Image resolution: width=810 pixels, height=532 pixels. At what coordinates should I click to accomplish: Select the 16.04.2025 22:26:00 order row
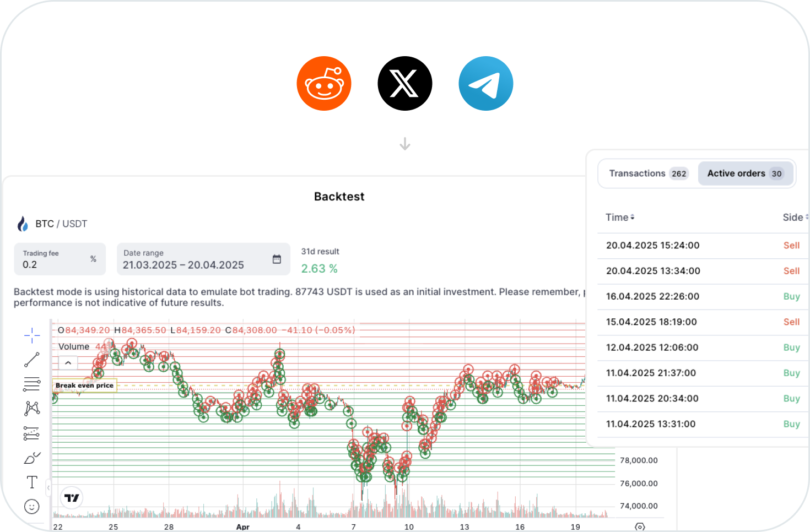click(x=703, y=296)
